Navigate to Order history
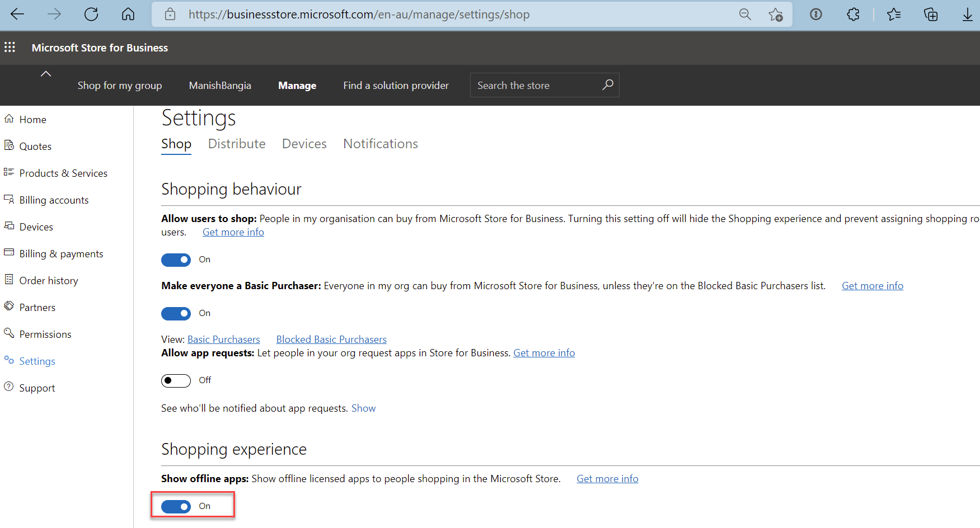 tap(49, 280)
